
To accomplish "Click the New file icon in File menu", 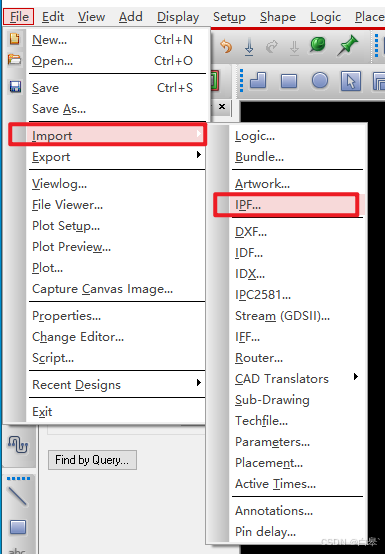I will 14,38.
